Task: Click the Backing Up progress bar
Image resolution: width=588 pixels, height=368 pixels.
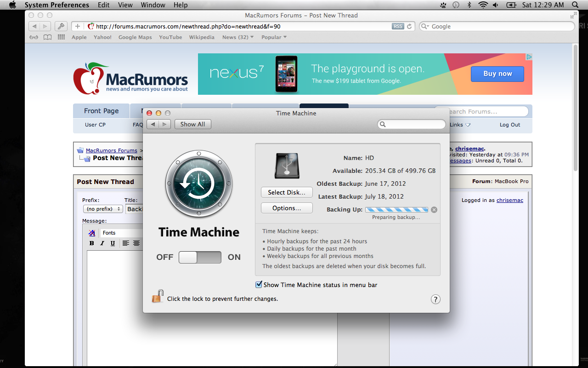Action: 396,210
